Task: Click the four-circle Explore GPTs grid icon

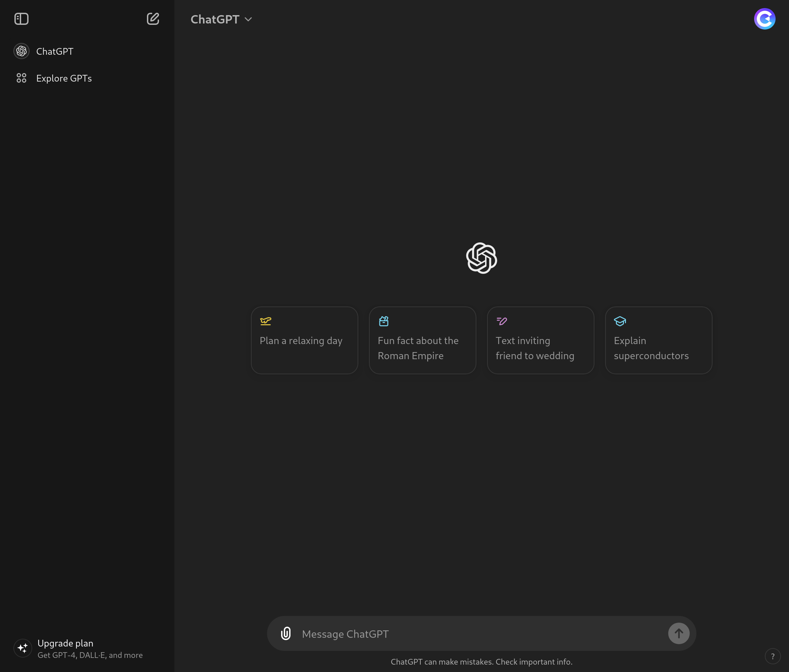Action: tap(21, 78)
